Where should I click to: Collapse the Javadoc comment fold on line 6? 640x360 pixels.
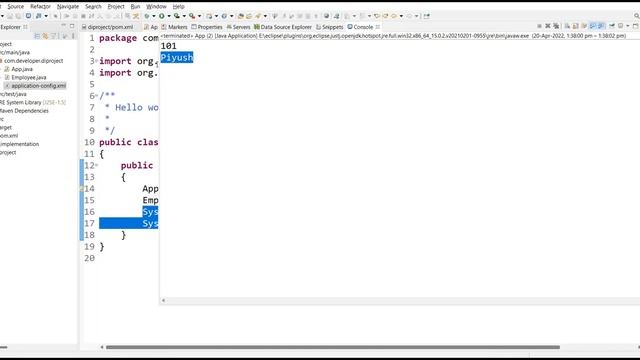(x=96, y=96)
